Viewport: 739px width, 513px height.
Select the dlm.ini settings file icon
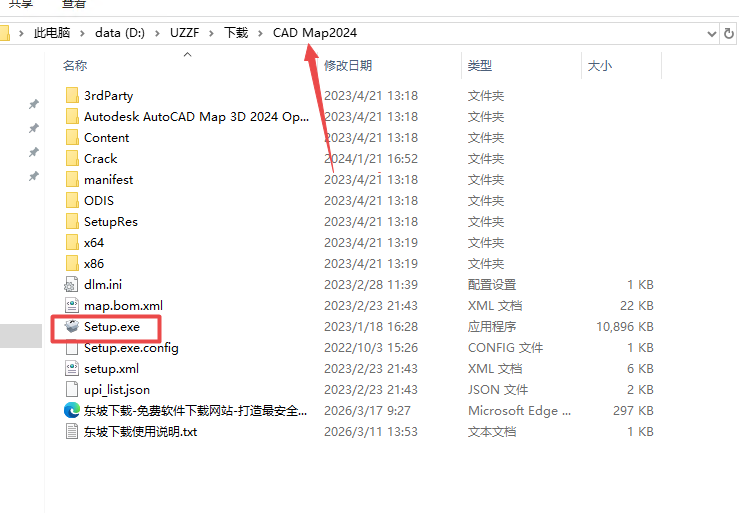coord(71,285)
